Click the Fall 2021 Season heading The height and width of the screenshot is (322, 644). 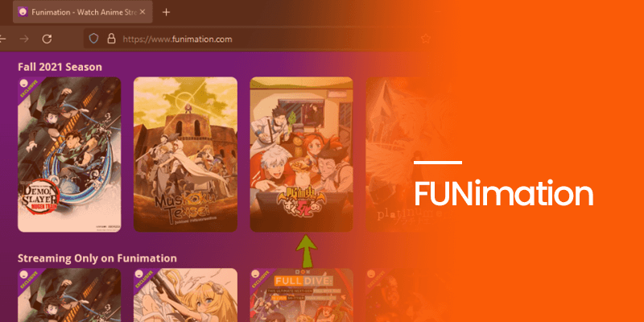[60, 67]
